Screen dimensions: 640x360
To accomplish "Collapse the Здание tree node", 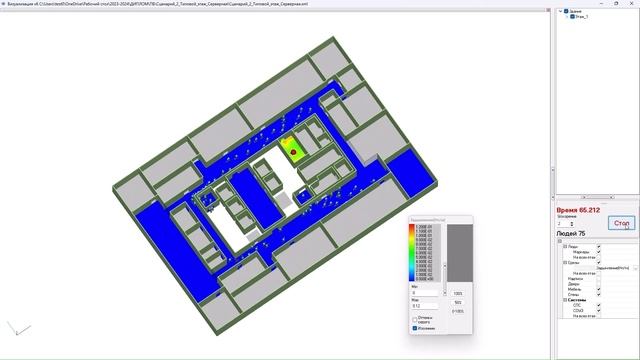I will pos(561,11).
